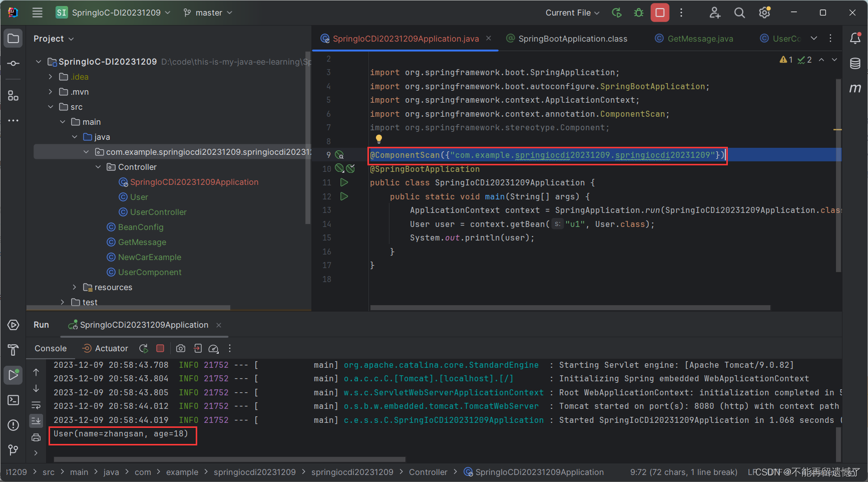Click the console horizontal scrollbar

pyautogui.click(x=230, y=459)
